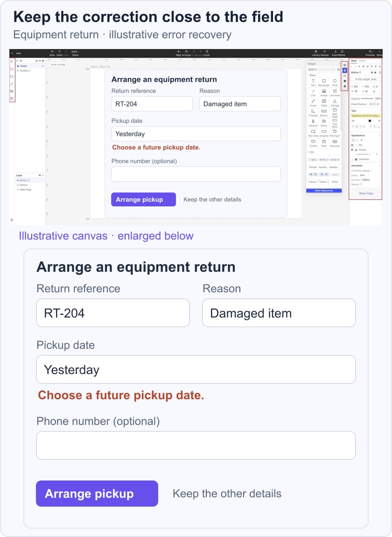Click the Add widget state button
Screen dimensions: 392x537
click(366, 79)
